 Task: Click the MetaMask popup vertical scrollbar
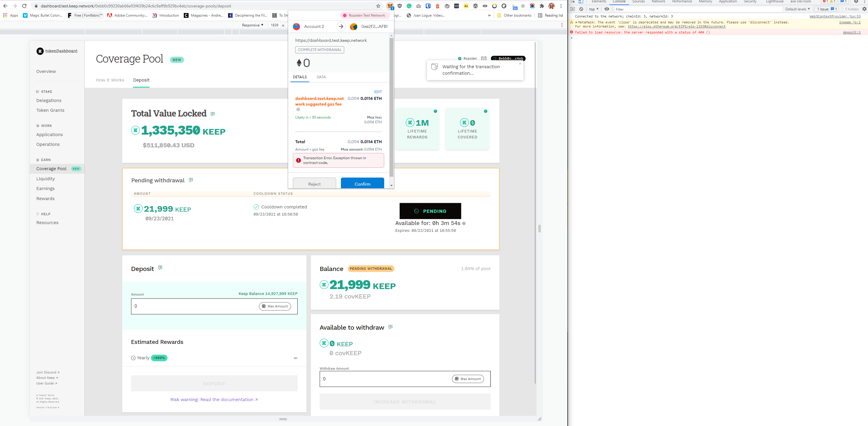click(391, 108)
